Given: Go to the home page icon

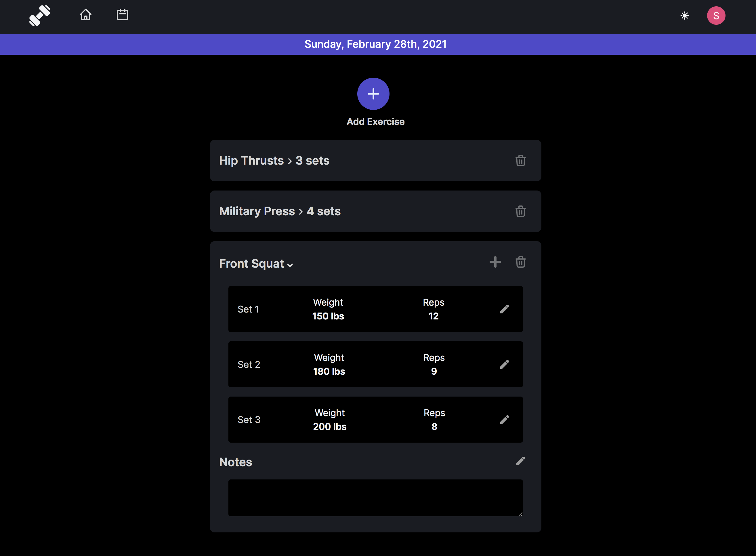Looking at the screenshot, I should [x=85, y=15].
